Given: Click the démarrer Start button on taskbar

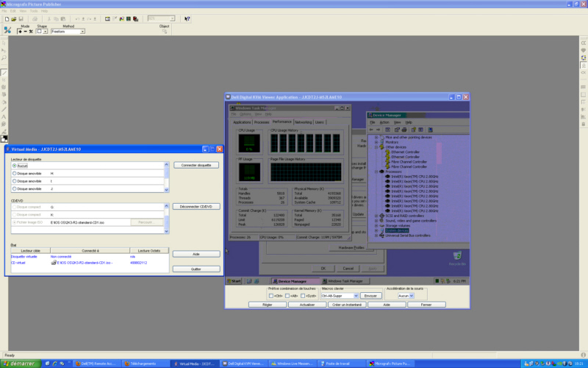Looking at the screenshot, I should [x=21, y=364].
